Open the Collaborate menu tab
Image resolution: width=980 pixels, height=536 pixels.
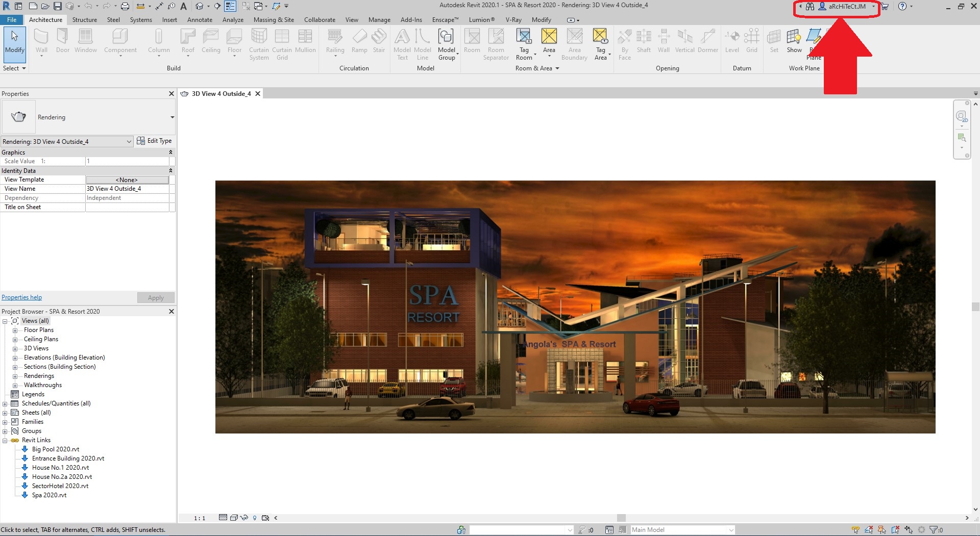[320, 20]
